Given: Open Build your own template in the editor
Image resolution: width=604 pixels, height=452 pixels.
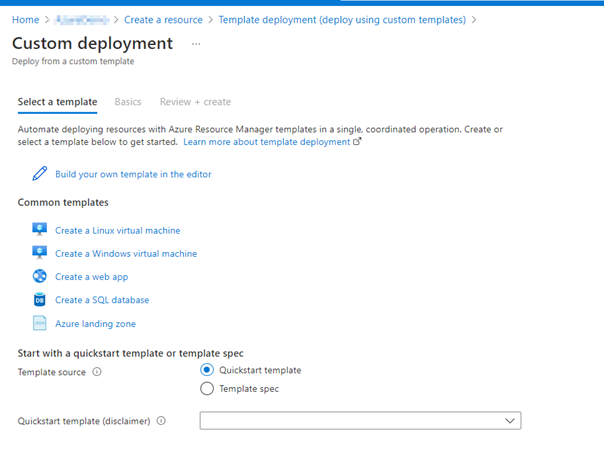Looking at the screenshot, I should tap(133, 174).
